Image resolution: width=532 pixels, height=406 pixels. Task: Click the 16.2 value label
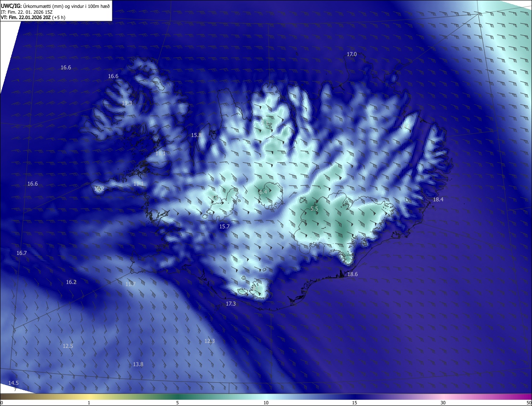pos(71,282)
